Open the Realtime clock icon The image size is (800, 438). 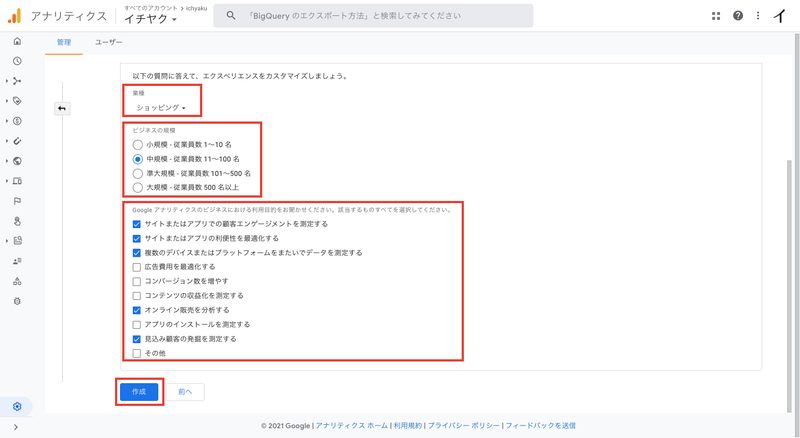tap(17, 61)
